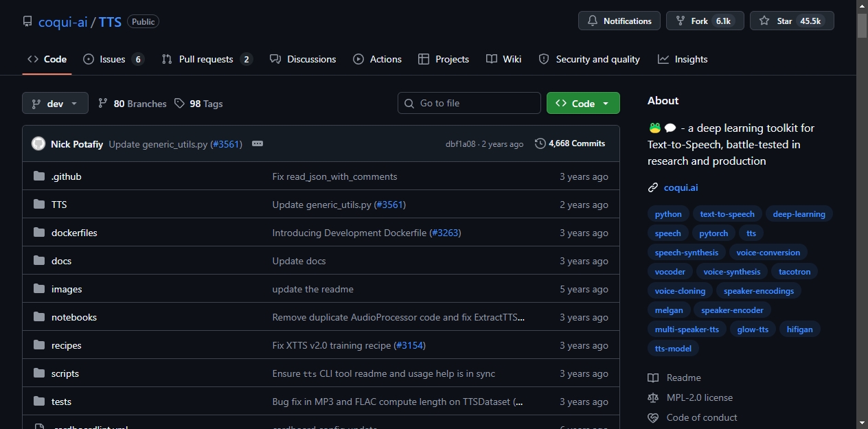Select the glow-tts topic tag
The height and width of the screenshot is (429, 868).
click(753, 329)
